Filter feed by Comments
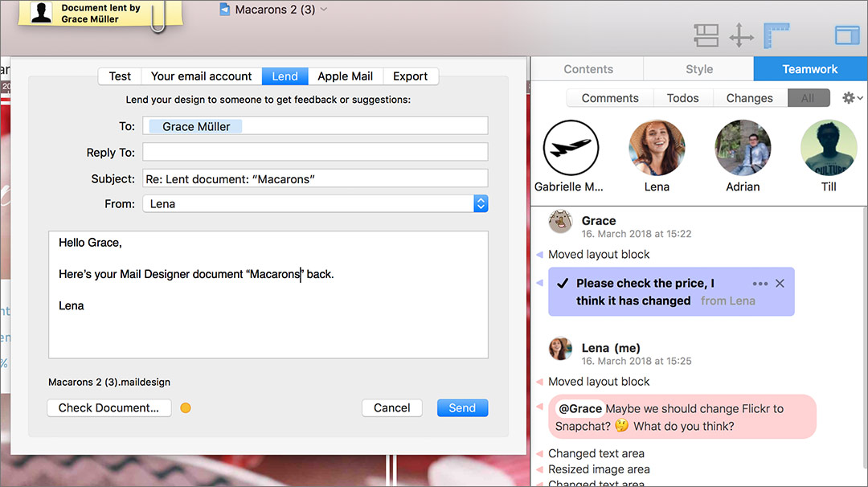 610,98
